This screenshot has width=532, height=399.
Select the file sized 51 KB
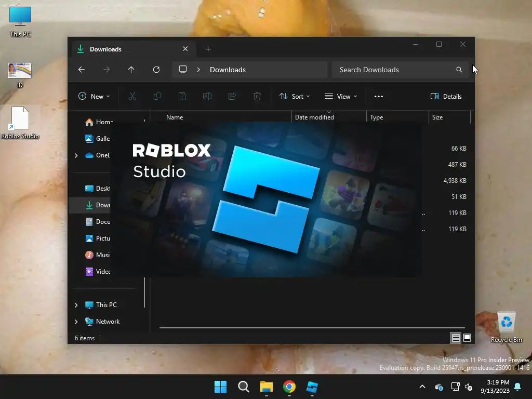(459, 197)
